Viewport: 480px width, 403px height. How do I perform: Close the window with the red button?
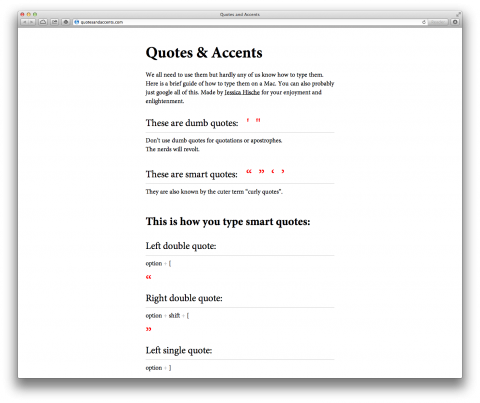(x=22, y=14)
